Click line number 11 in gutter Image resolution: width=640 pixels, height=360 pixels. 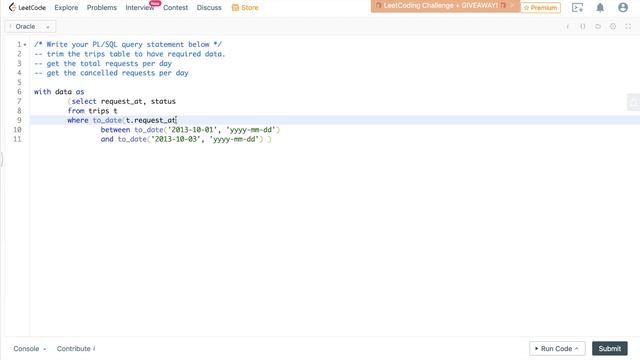coord(17,139)
